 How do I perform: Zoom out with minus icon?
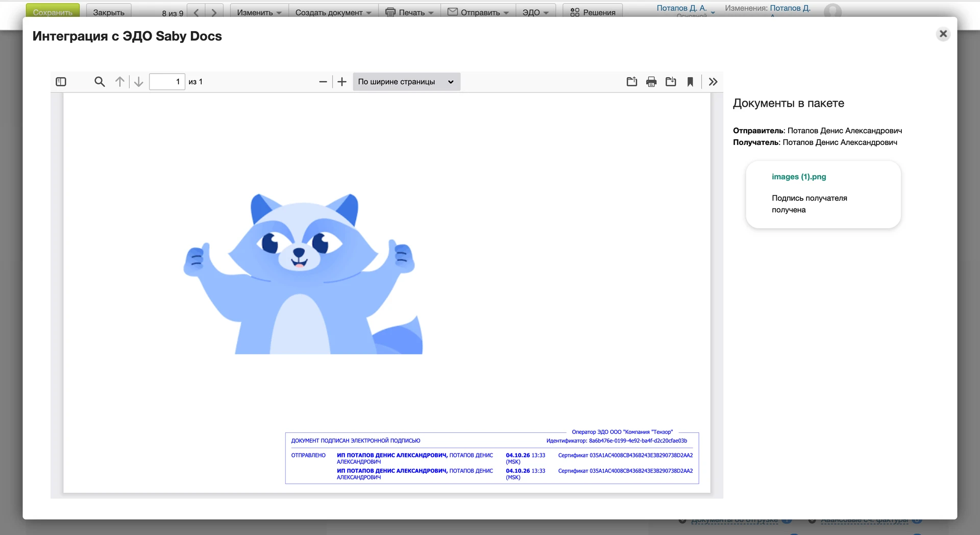click(323, 82)
